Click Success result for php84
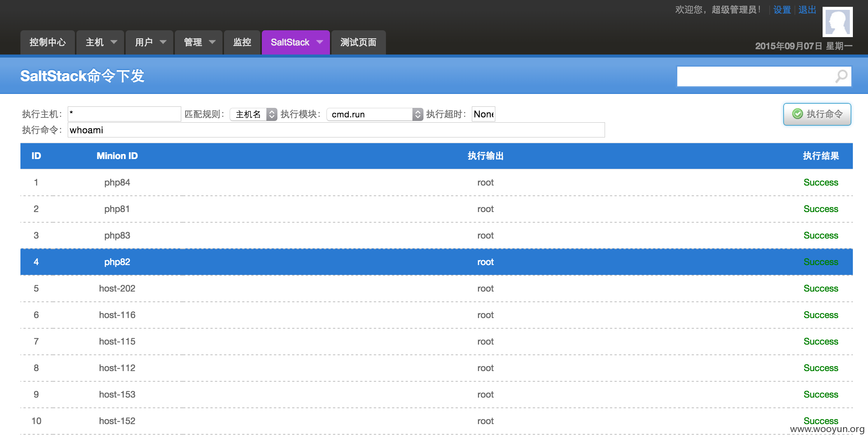The width and height of the screenshot is (868, 440). coord(821,183)
